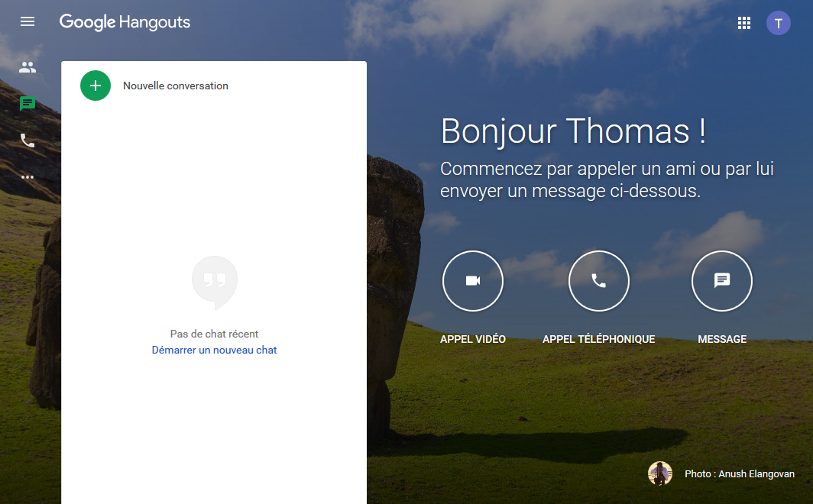
Task: Click the APPEL VIDÉO label
Action: pyautogui.click(x=472, y=338)
